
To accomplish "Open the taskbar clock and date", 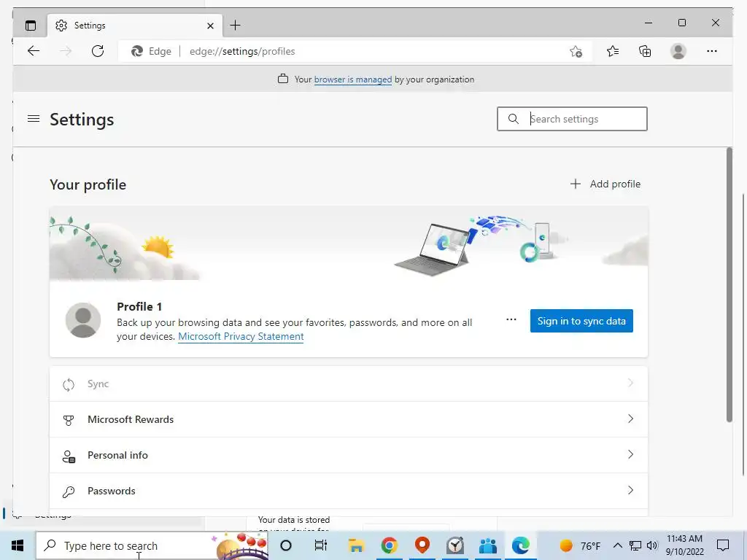I will (x=684, y=545).
